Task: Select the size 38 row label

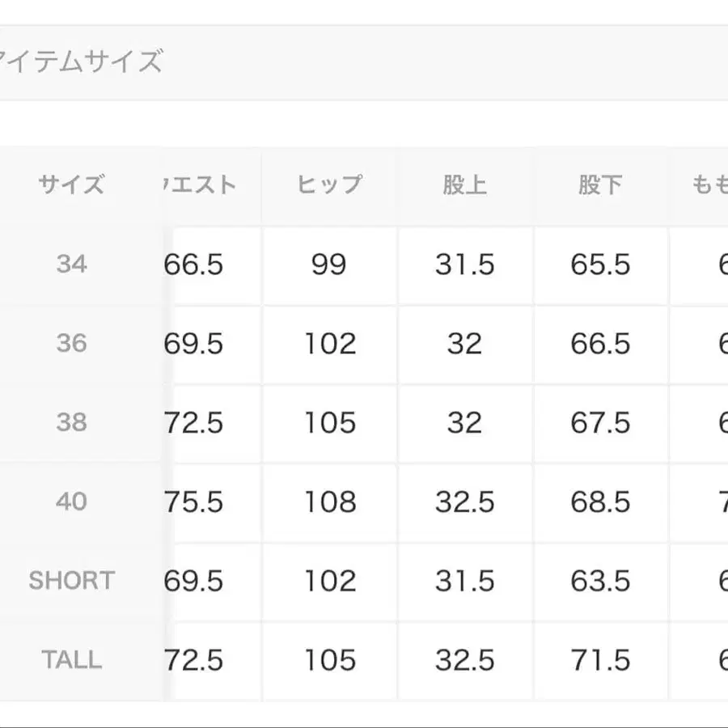Action: coord(71,422)
